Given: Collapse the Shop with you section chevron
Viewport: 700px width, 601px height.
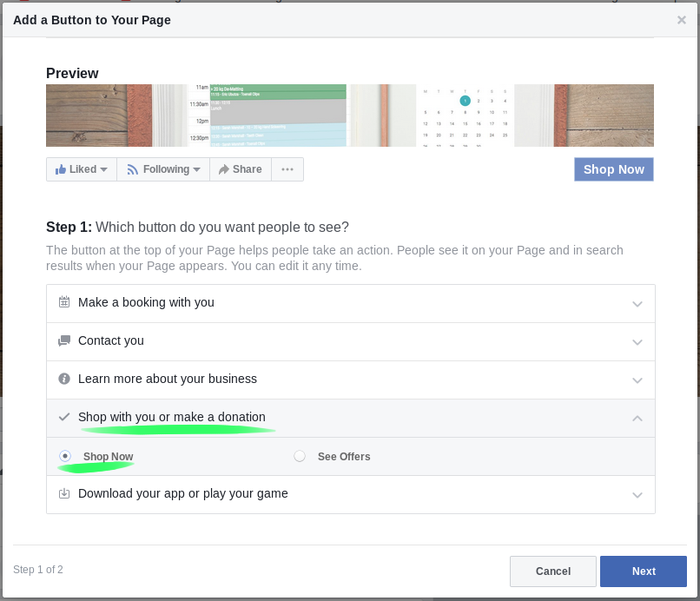Looking at the screenshot, I should coord(637,418).
